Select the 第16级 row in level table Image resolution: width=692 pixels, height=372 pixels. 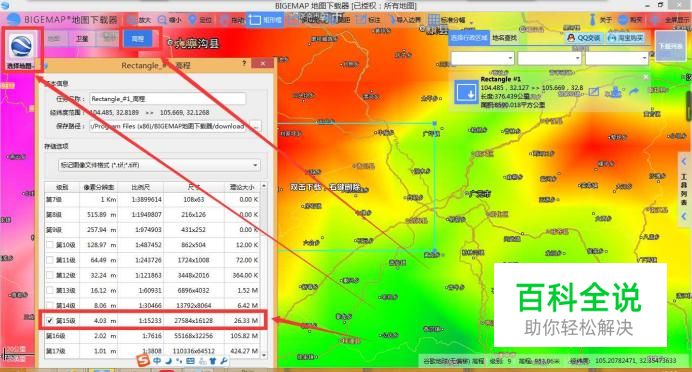153,336
